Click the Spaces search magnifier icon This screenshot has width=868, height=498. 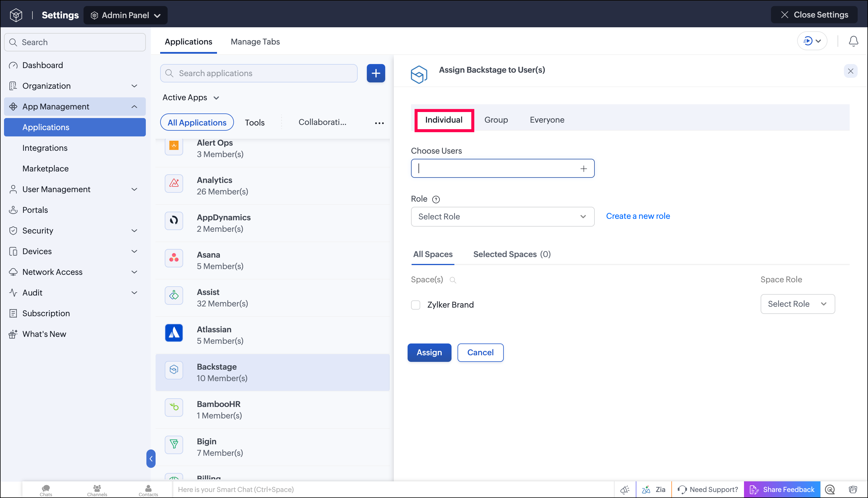click(453, 280)
